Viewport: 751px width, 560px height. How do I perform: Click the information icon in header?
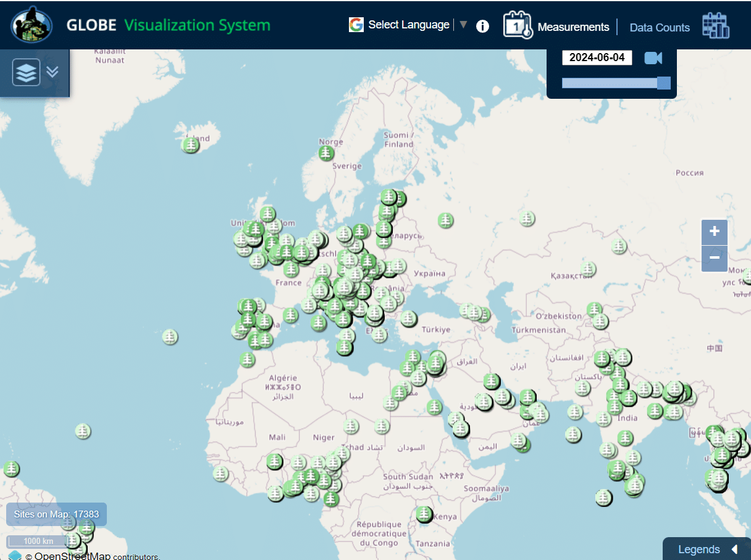tap(483, 26)
